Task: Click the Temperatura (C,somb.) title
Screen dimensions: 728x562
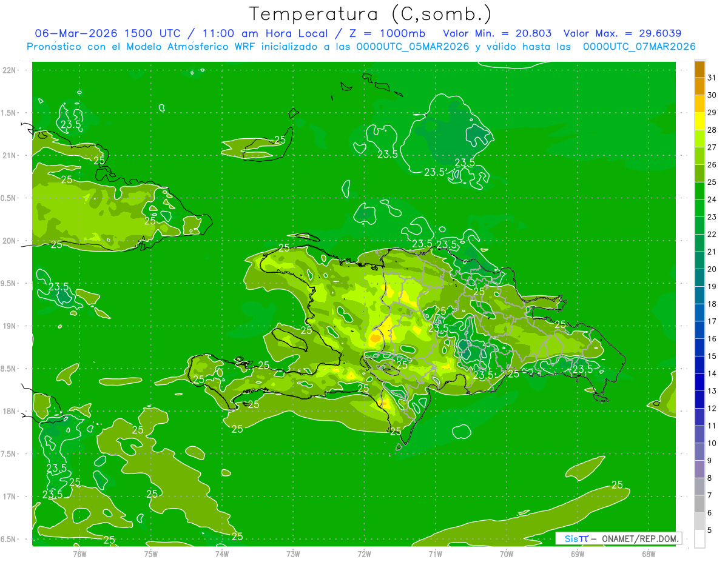Action: (x=370, y=13)
